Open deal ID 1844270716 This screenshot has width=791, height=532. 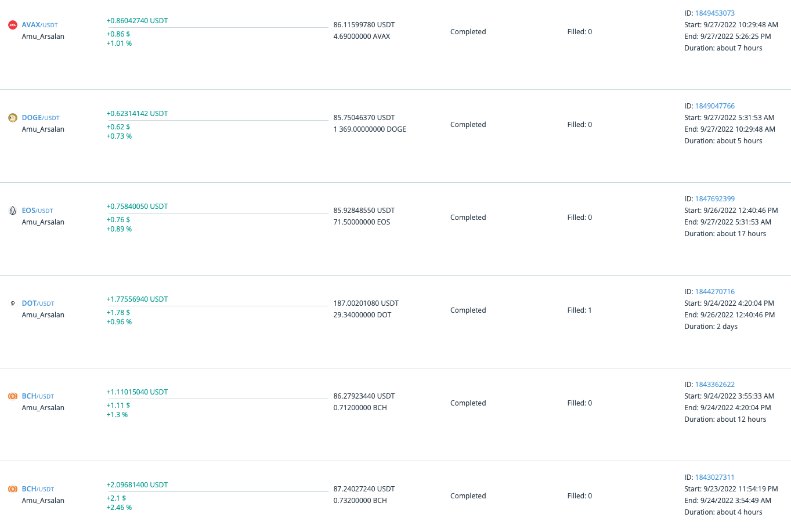pyautogui.click(x=715, y=292)
